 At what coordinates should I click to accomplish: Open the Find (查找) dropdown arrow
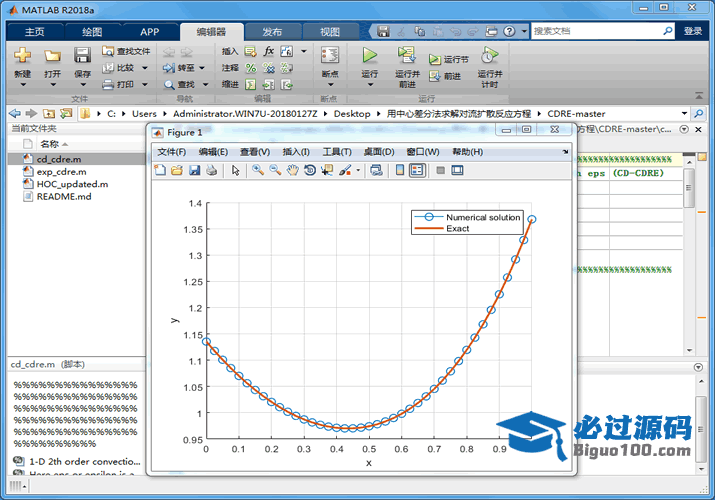[205, 84]
